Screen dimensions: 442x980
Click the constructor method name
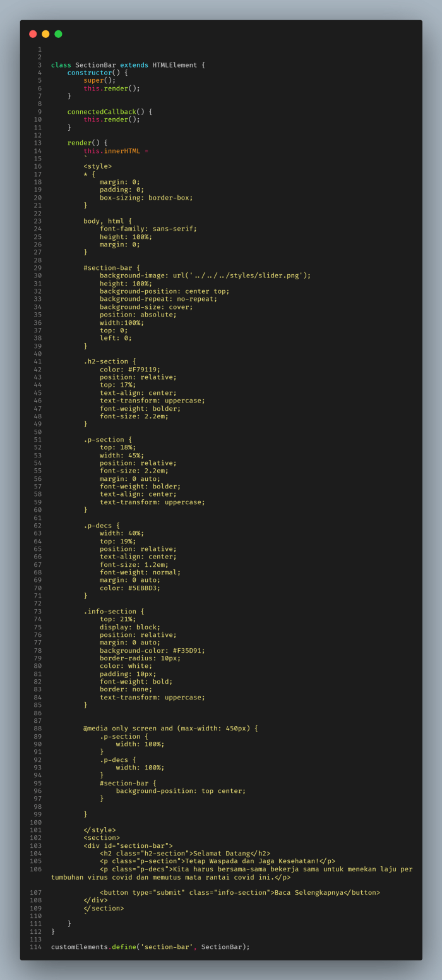(89, 73)
